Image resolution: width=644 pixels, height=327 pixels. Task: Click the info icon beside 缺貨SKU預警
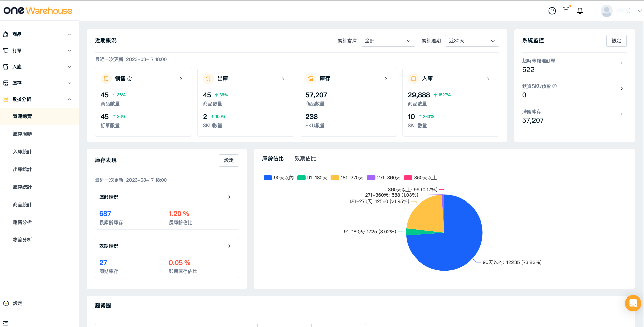click(555, 86)
